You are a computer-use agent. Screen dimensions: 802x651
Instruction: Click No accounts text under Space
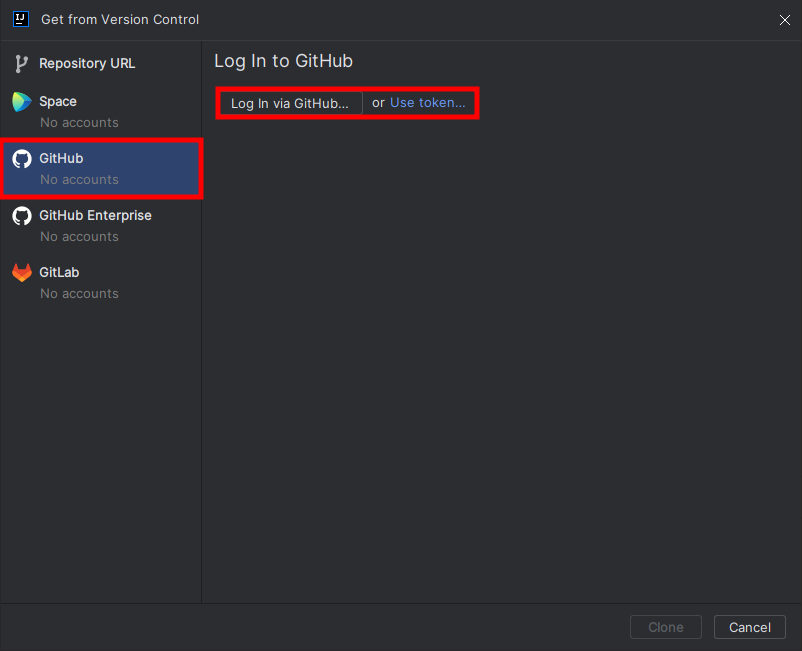pos(79,123)
